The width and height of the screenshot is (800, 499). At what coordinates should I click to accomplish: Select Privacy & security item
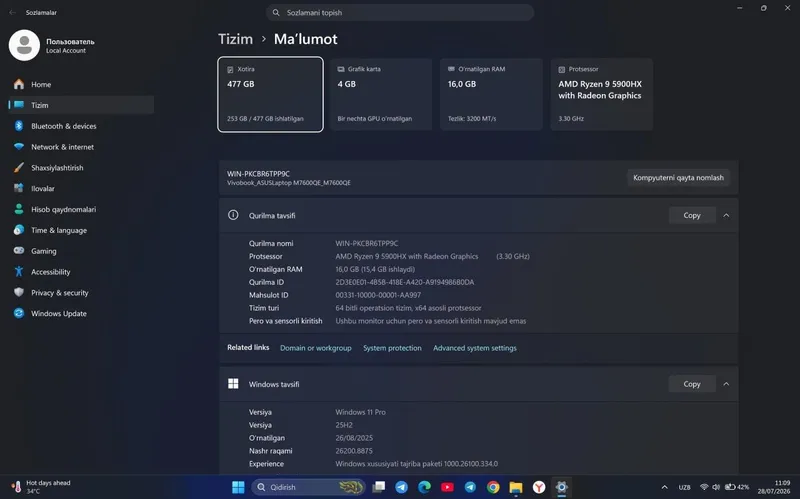point(82,293)
